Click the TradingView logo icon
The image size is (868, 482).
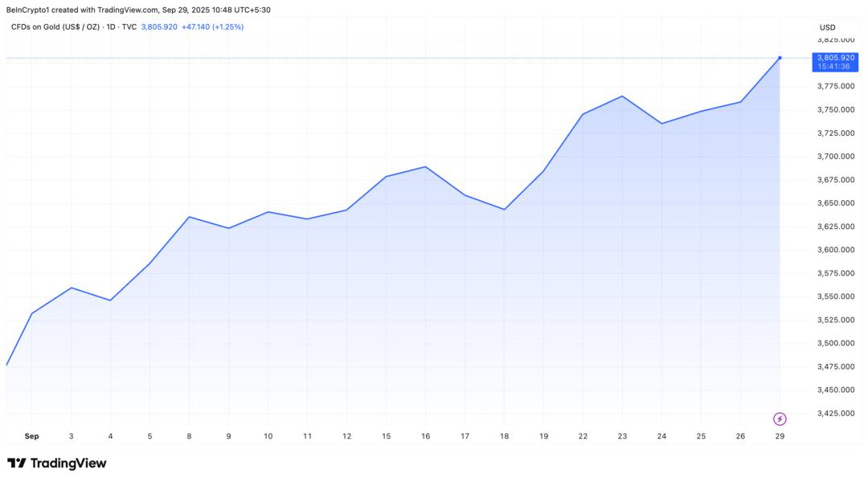click(16, 464)
